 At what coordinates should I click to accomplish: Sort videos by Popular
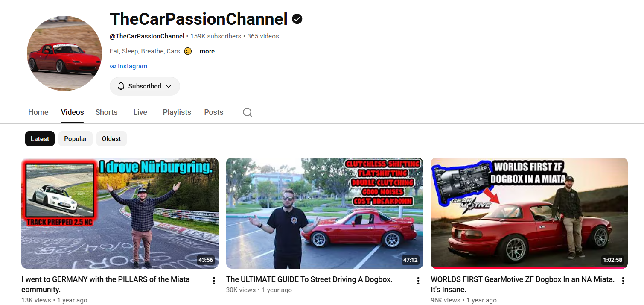[x=76, y=139]
